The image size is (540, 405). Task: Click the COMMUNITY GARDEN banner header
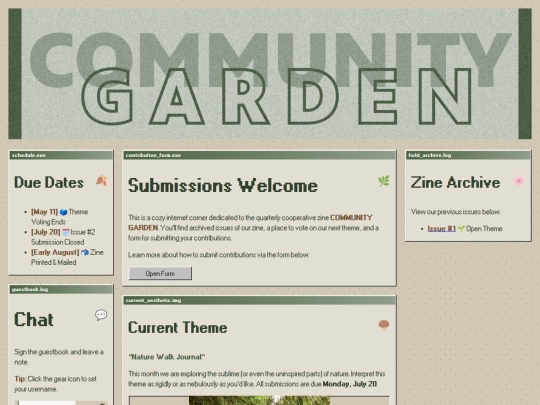270,74
